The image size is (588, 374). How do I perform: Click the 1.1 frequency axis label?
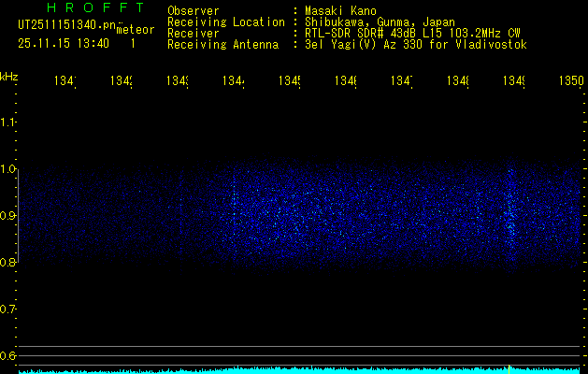click(8, 122)
